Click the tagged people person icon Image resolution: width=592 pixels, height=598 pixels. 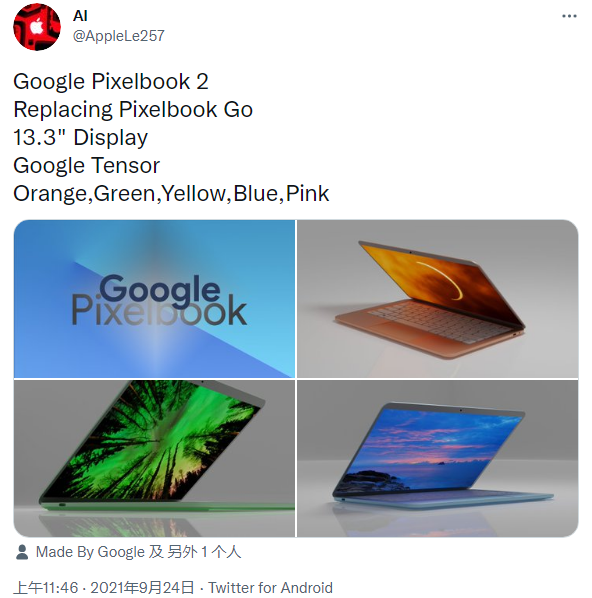(22, 552)
